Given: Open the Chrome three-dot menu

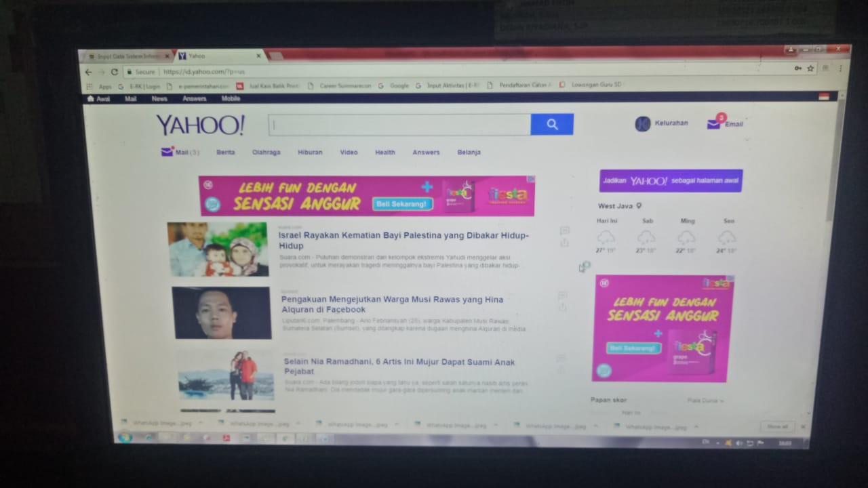Looking at the screenshot, I should click(841, 68).
